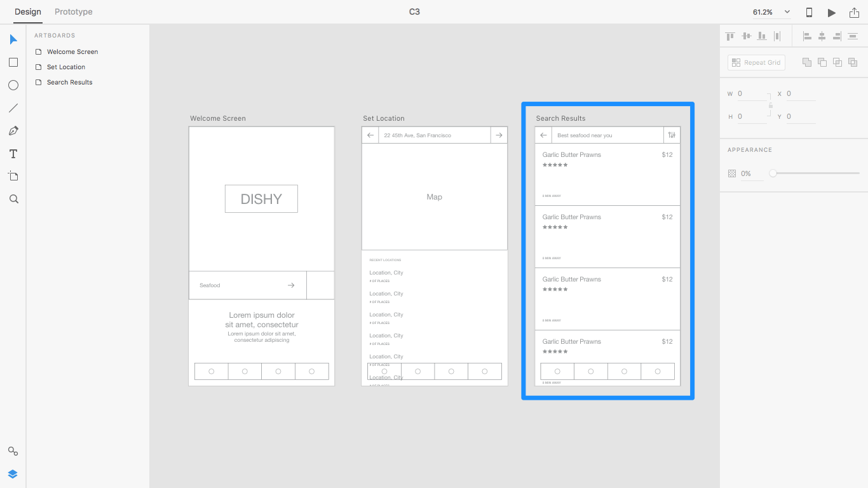Image resolution: width=868 pixels, height=488 pixels.
Task: Select the DISHY logo box
Action: (x=261, y=199)
